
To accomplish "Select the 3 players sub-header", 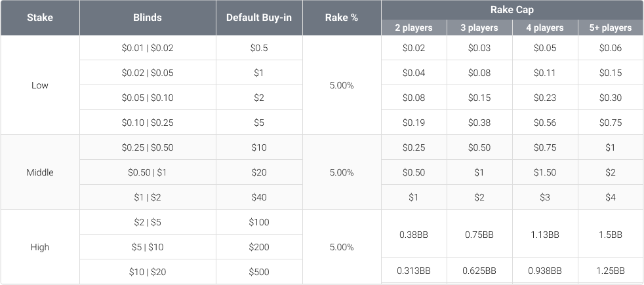I will click(479, 28).
